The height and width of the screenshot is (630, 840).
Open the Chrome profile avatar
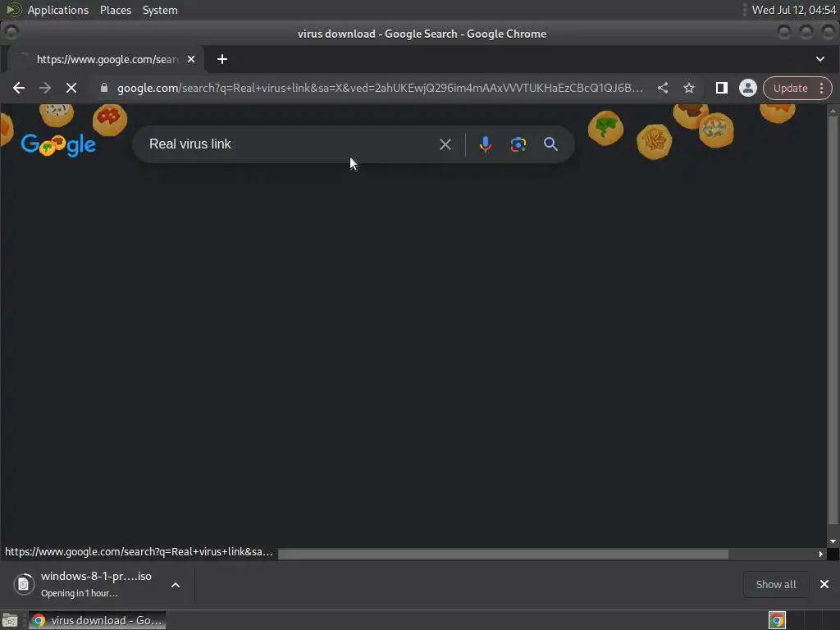pyautogui.click(x=748, y=88)
